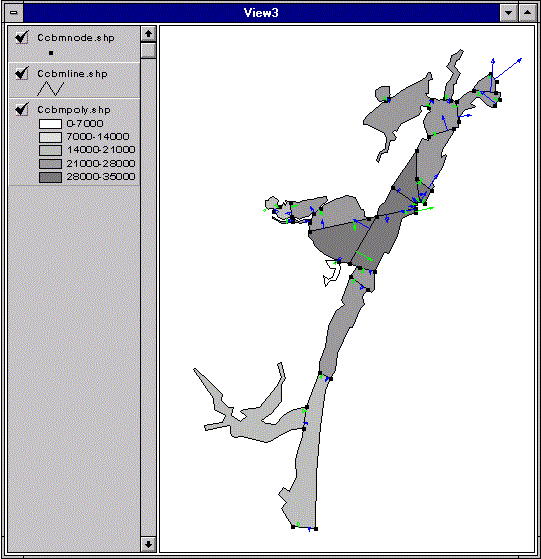Viewport: 541px width, 559px height.
Task: Toggle visibility of Ccbmline.shp theme
Action: pyautogui.click(x=21, y=73)
